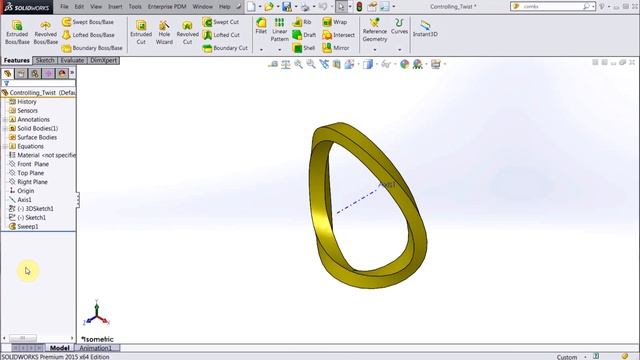This screenshot has height=360, width=640.
Task: Select the Revolved Boss/Base tool
Action: pos(45,32)
